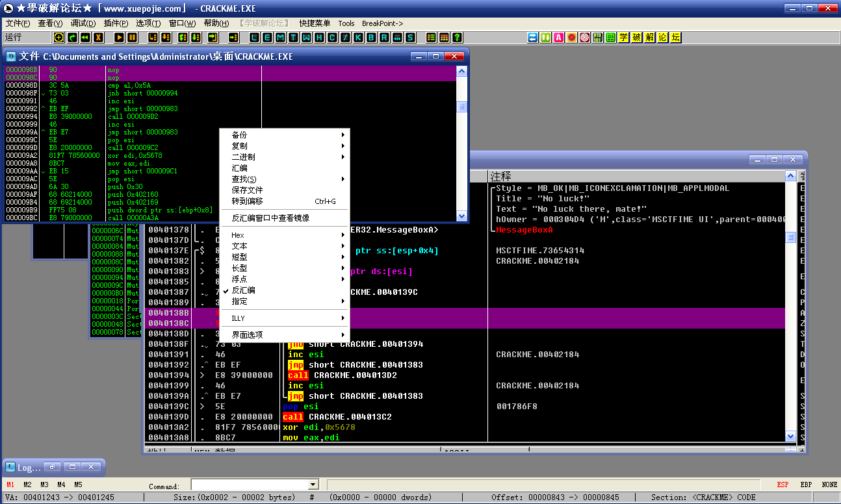The height and width of the screenshot is (504, 841).
Task: Open the 文件(F) menu
Action: pos(18,23)
